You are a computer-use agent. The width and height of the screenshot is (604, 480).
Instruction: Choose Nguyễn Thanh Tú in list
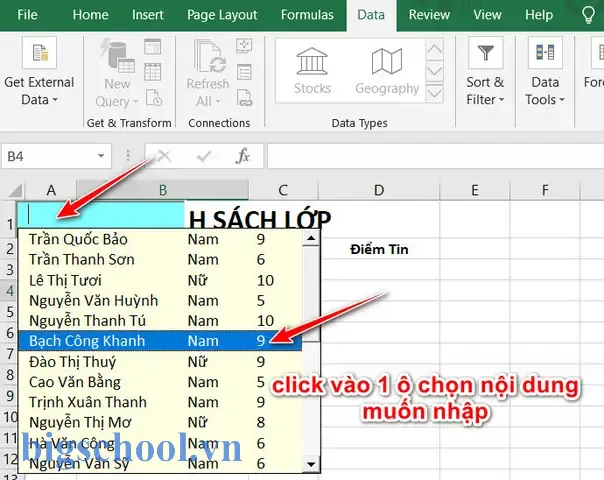click(x=160, y=321)
